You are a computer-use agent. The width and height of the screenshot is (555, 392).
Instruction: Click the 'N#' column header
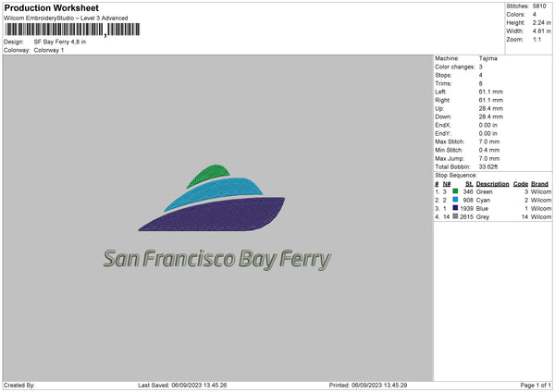447,184
